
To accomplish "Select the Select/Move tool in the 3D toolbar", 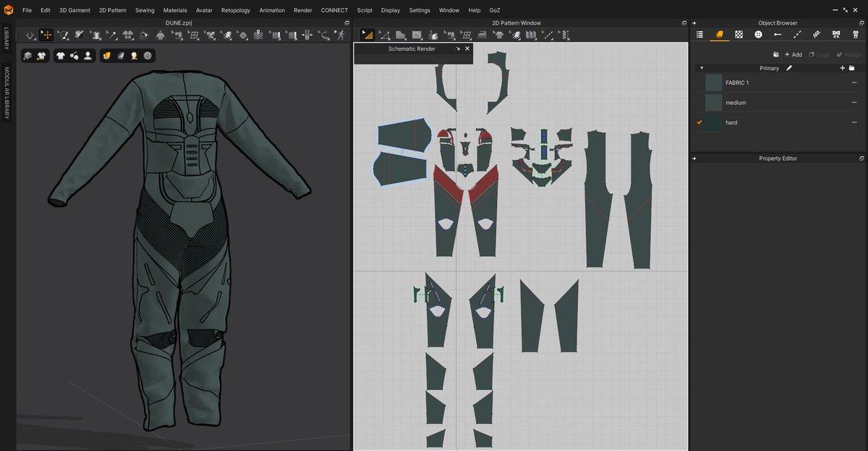I will (46, 35).
